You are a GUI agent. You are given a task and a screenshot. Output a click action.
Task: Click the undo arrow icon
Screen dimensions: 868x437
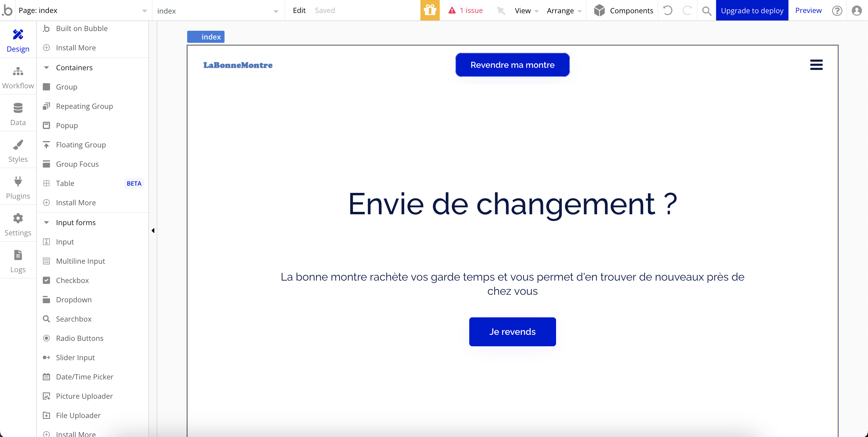click(x=668, y=11)
